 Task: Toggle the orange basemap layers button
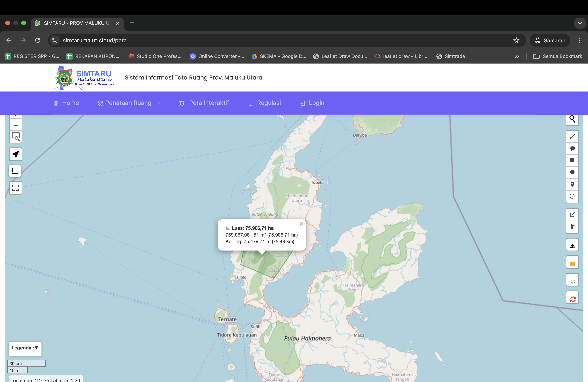click(x=572, y=263)
